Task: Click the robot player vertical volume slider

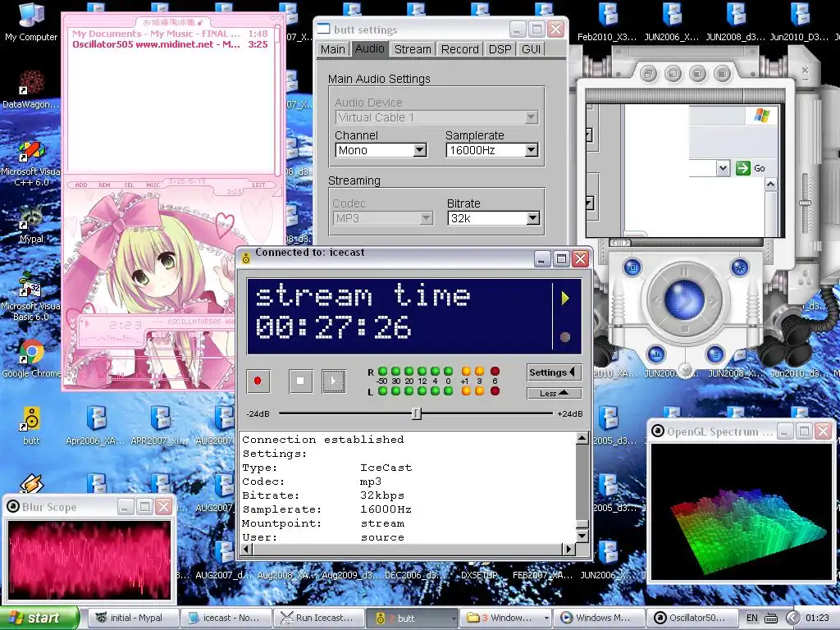Action: pos(805,203)
